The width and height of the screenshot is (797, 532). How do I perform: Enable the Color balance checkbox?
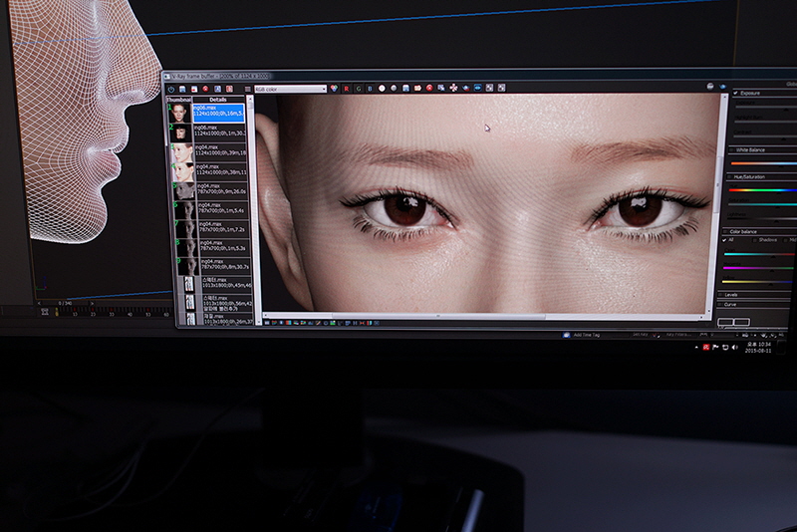[726, 232]
